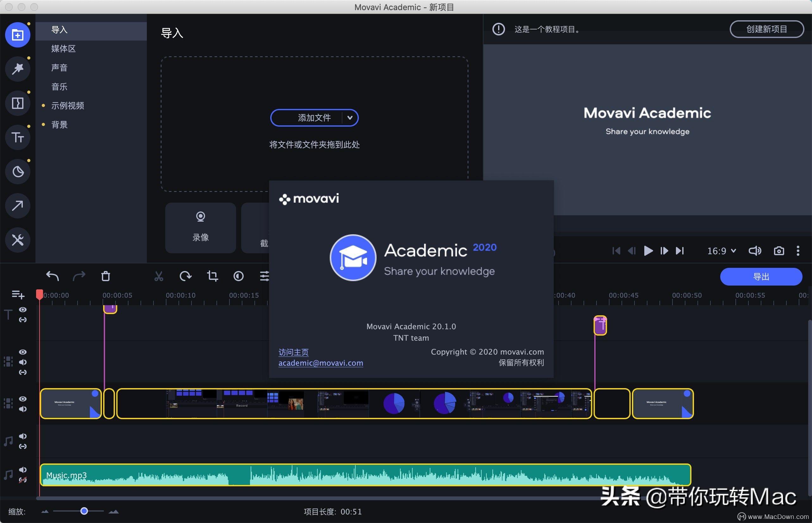
Task: Click the academic@movavi.com email link
Action: tap(321, 363)
